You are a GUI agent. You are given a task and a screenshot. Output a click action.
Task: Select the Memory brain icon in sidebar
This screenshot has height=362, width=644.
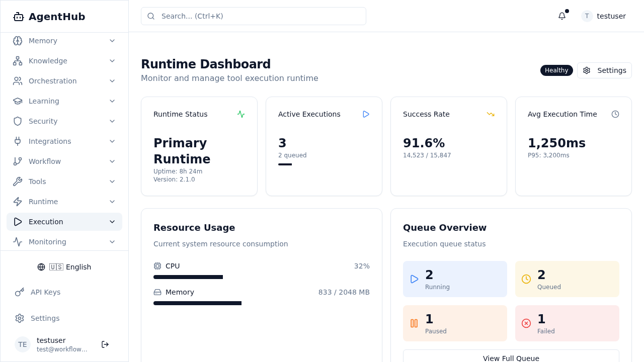(18, 41)
